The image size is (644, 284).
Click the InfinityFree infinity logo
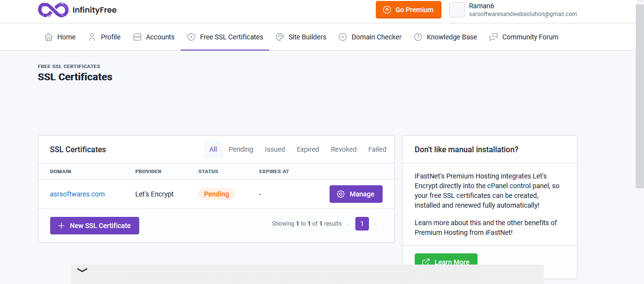54,10
